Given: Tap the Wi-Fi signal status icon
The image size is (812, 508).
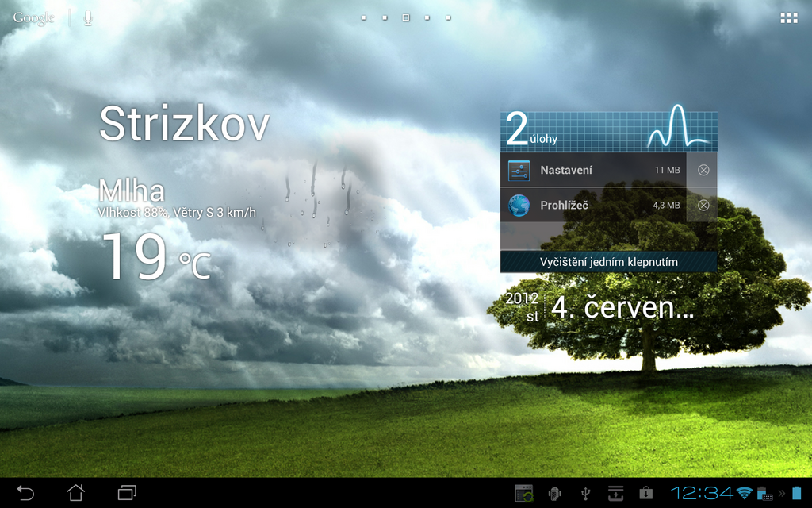Looking at the screenshot, I should [744, 492].
